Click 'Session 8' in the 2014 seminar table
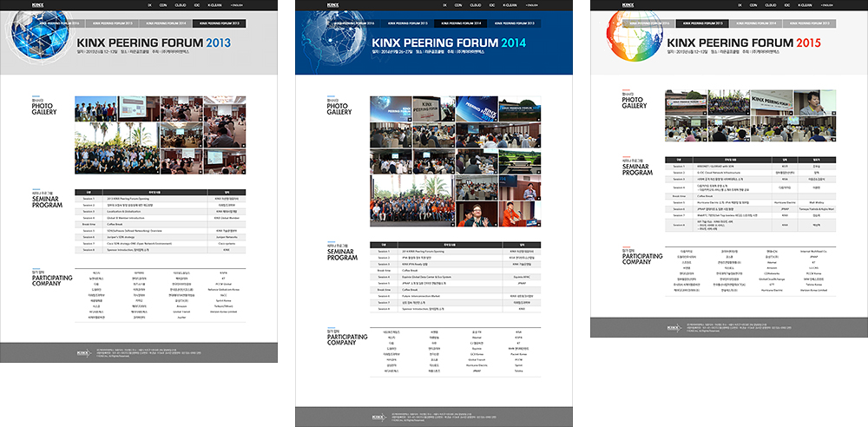Screen dimensions: 868x427 point(384,309)
